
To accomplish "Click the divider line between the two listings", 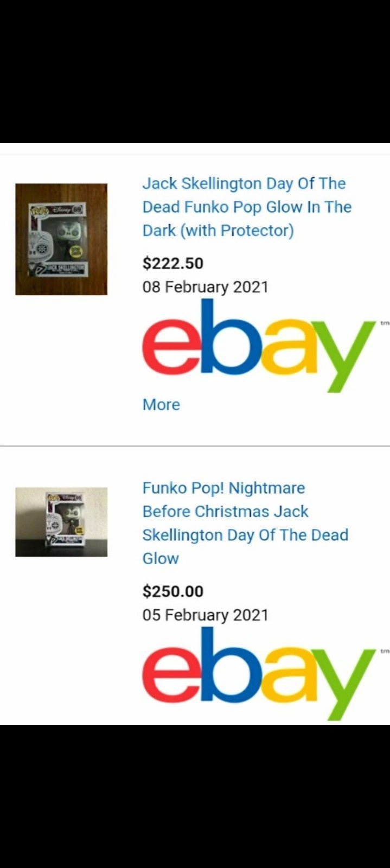I will coord(195,446).
